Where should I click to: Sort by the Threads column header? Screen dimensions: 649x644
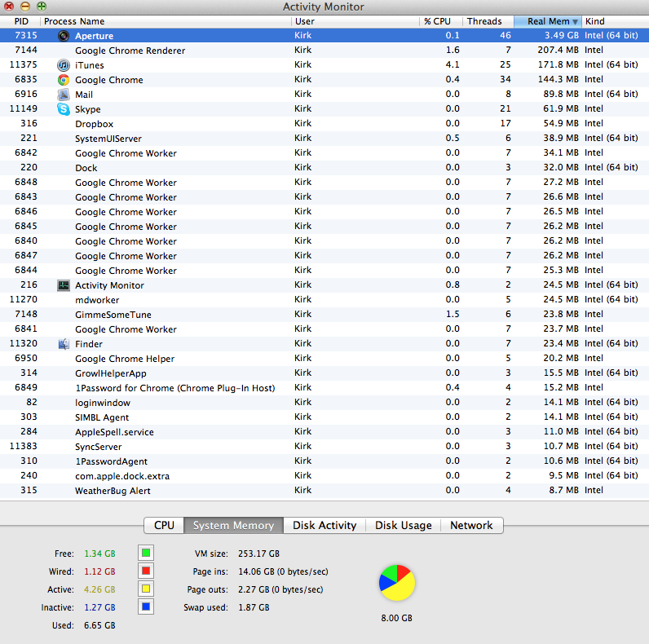click(488, 21)
